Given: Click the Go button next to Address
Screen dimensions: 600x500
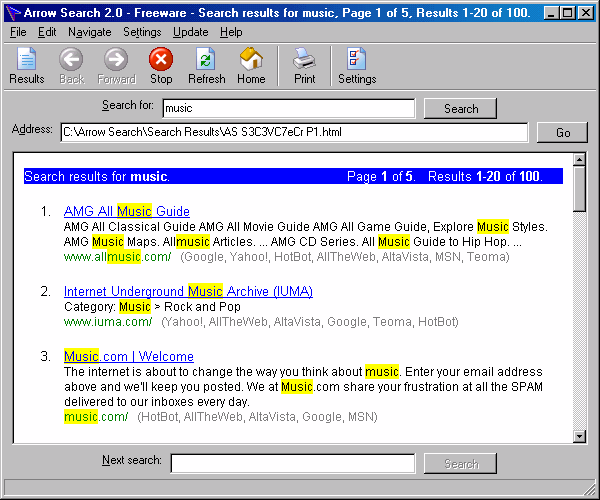Looking at the screenshot, I should pos(562,132).
